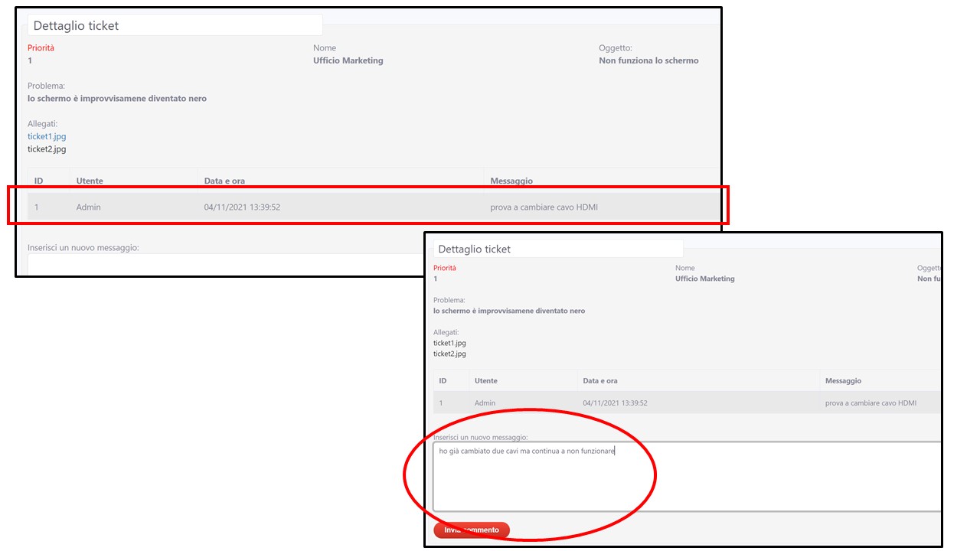Image resolution: width=980 pixels, height=551 pixels.
Task: Click 'Non funziona lo schermo' subject text
Action: coord(648,60)
